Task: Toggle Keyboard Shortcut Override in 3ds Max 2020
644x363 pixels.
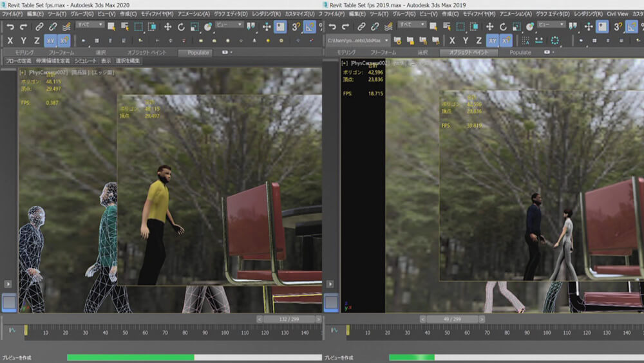Action: point(281,27)
